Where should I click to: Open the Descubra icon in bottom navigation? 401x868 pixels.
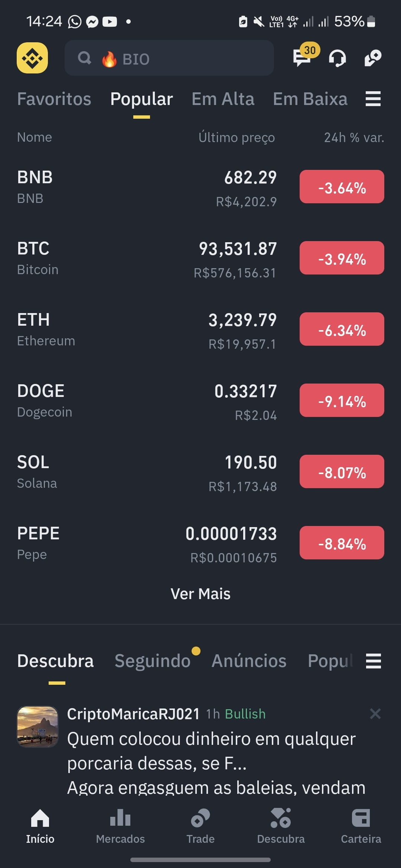(281, 818)
